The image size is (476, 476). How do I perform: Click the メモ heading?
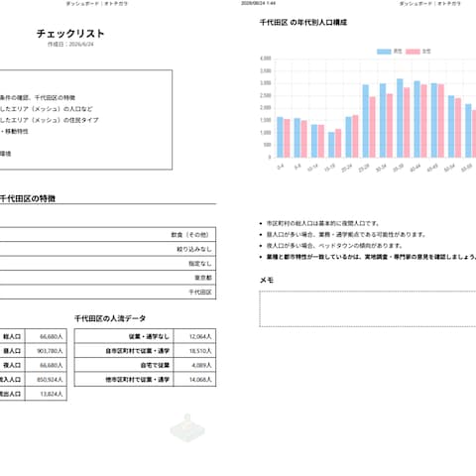(267, 281)
